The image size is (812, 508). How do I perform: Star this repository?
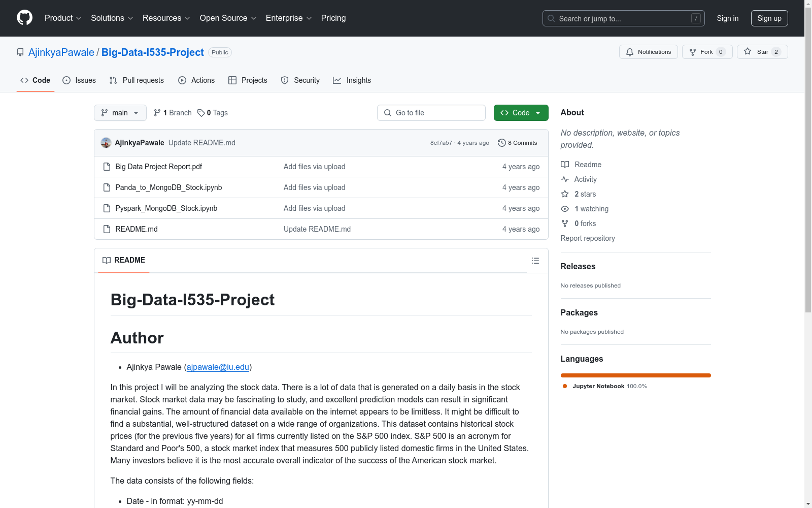(x=762, y=52)
